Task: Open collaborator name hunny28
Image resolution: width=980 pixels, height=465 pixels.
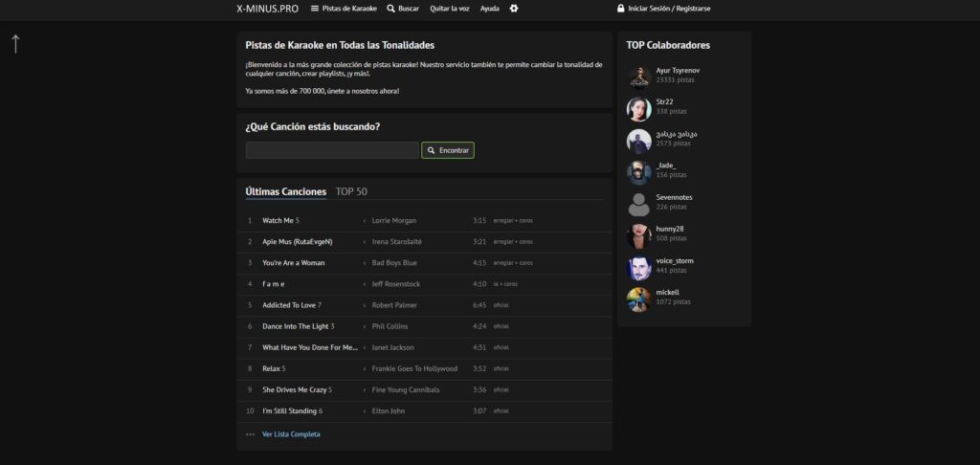Action: coord(670,229)
